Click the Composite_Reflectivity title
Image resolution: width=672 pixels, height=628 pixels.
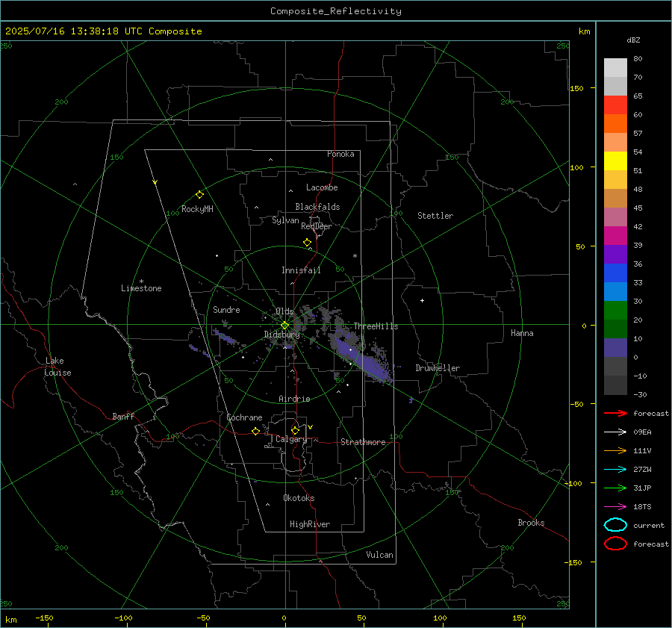(x=336, y=11)
